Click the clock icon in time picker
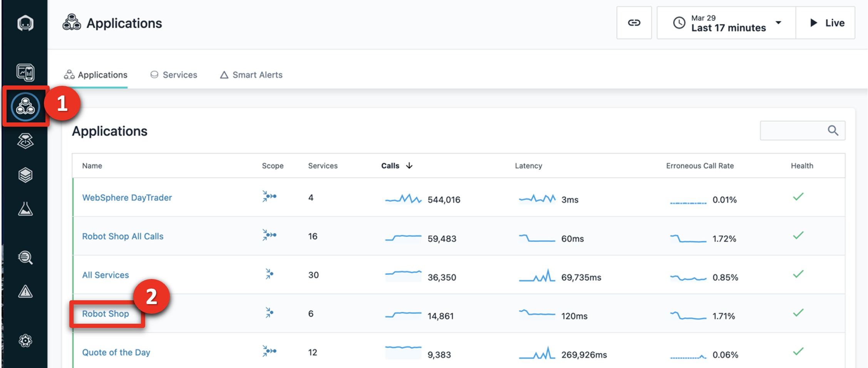This screenshot has height=368, width=868. (679, 23)
